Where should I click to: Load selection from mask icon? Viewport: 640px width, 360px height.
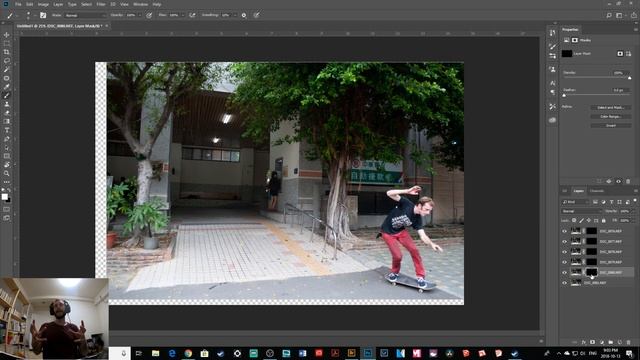599,181
